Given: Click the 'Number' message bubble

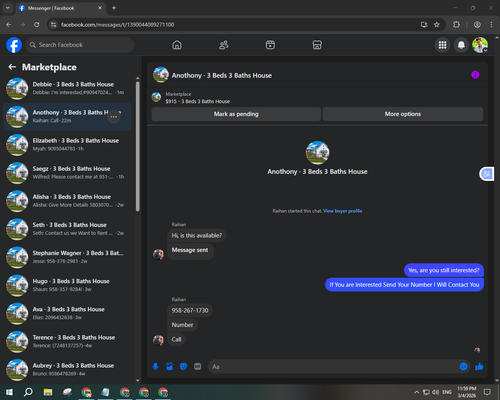Looking at the screenshot, I should point(182,325).
